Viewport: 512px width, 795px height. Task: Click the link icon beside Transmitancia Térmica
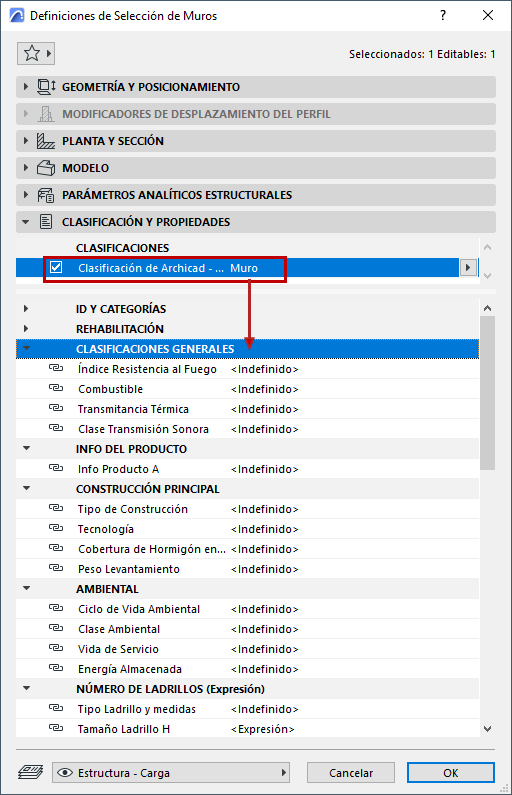point(56,408)
